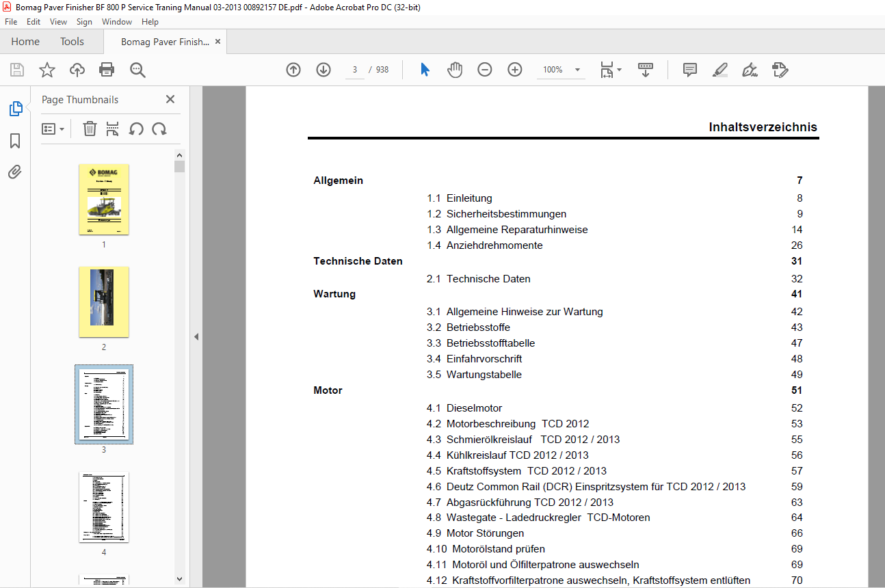The image size is (885, 588).
Task: Open the View menu
Action: [x=58, y=22]
